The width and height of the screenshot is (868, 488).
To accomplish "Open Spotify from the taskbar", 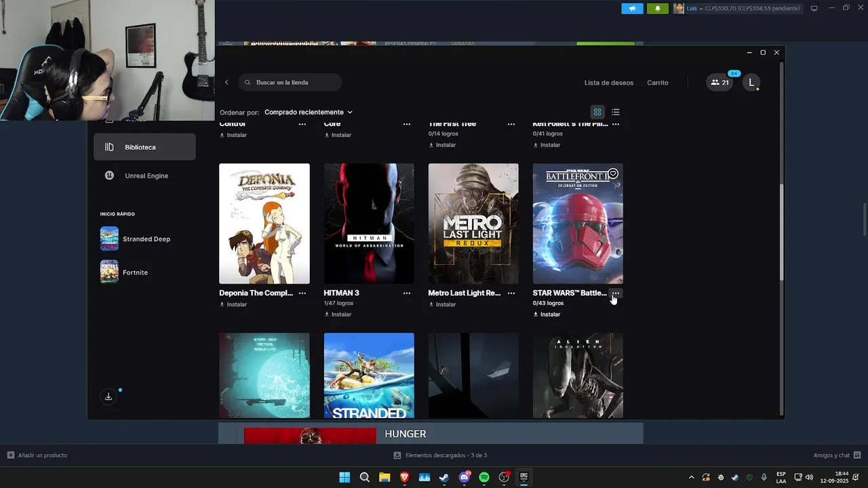I will click(484, 477).
